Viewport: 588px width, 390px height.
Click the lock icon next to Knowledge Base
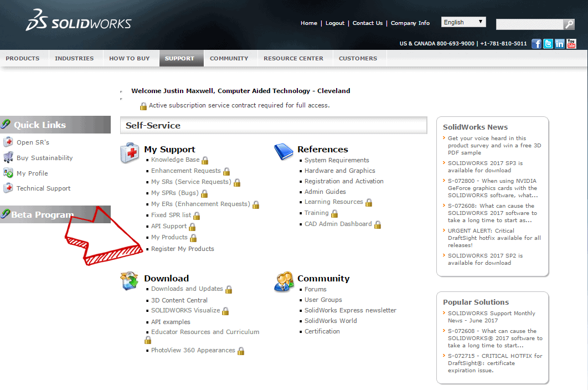(205, 161)
